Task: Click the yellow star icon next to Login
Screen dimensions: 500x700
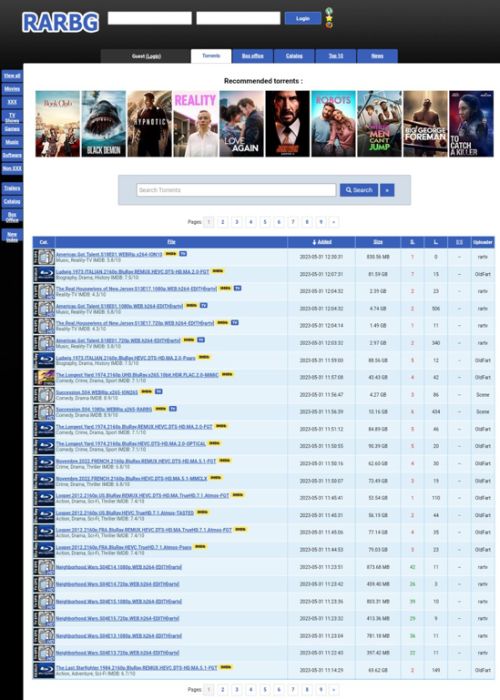Action: tap(329, 18)
